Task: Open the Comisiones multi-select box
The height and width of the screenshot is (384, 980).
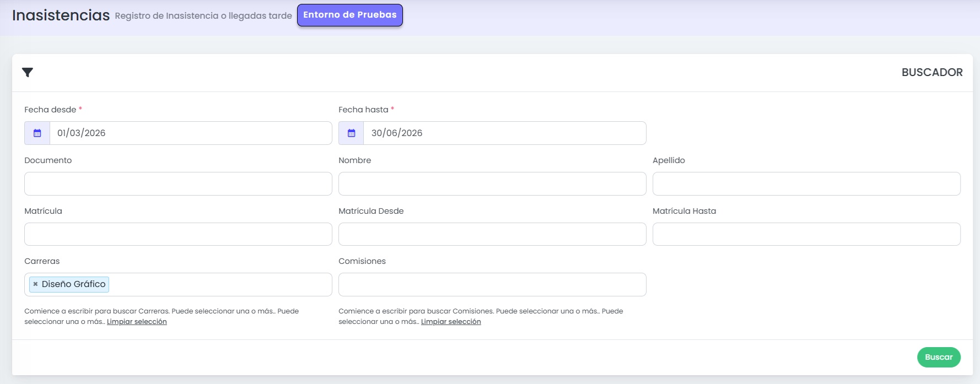Action: click(492, 284)
